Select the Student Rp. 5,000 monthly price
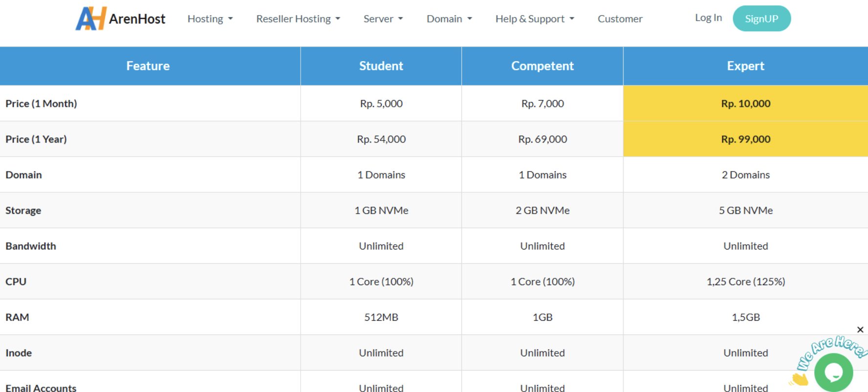This screenshot has width=868, height=392. [x=381, y=103]
